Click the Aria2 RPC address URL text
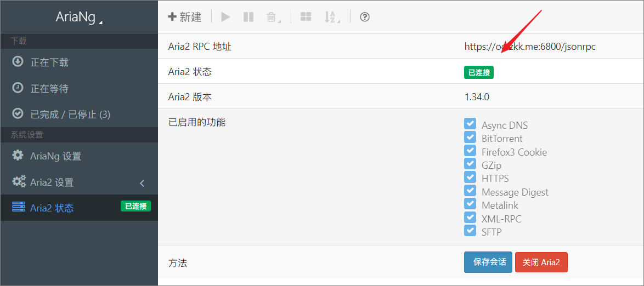 coord(529,47)
